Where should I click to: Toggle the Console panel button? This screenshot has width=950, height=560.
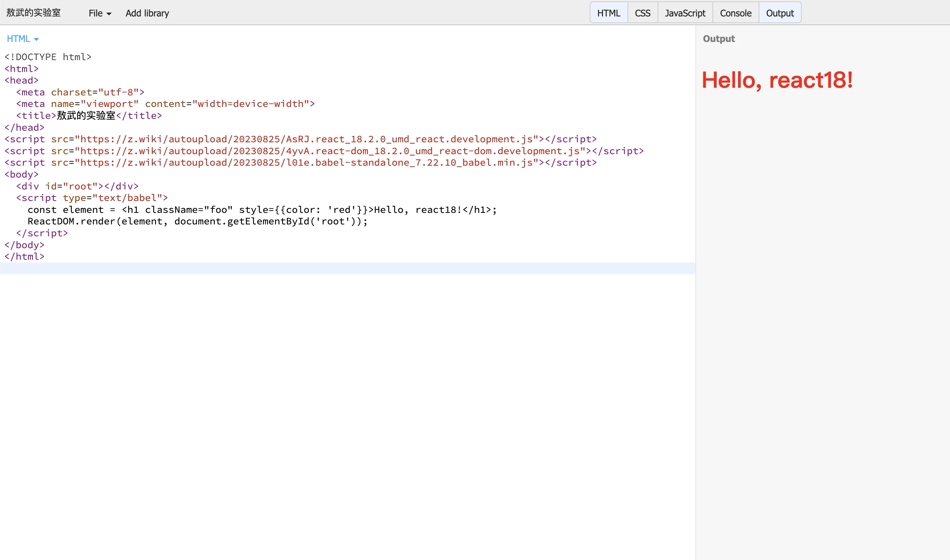coord(736,13)
